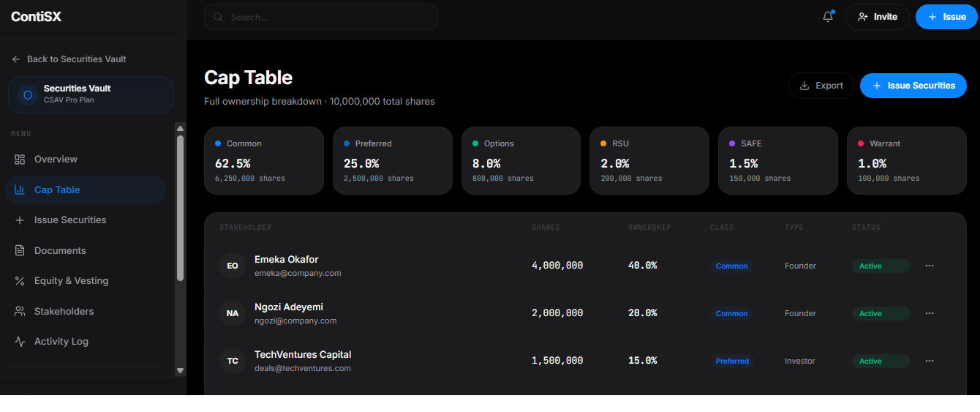Click the Stakeholders people icon
This screenshot has width=980, height=412.
[20, 311]
